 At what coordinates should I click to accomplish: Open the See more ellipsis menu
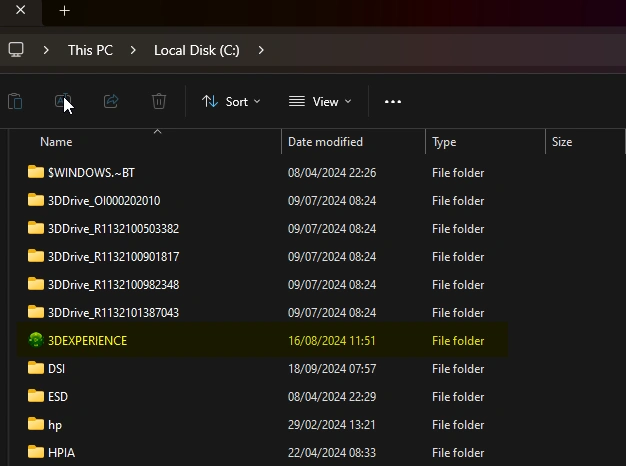click(393, 101)
